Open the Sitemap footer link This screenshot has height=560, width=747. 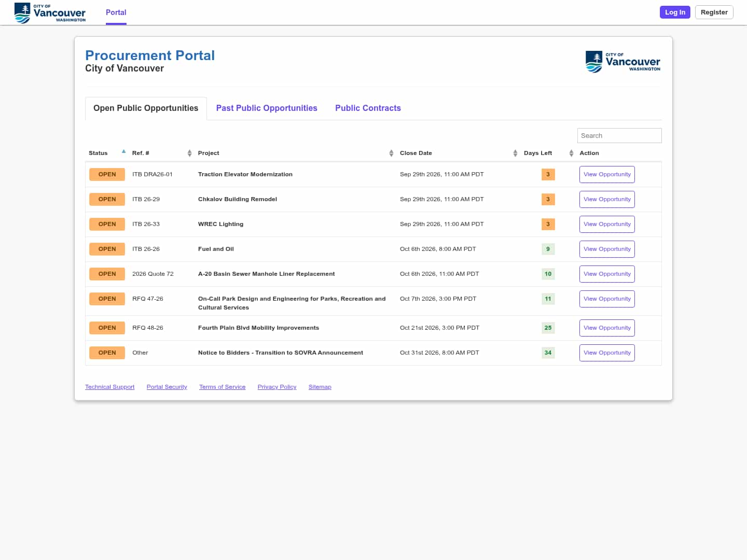click(320, 387)
